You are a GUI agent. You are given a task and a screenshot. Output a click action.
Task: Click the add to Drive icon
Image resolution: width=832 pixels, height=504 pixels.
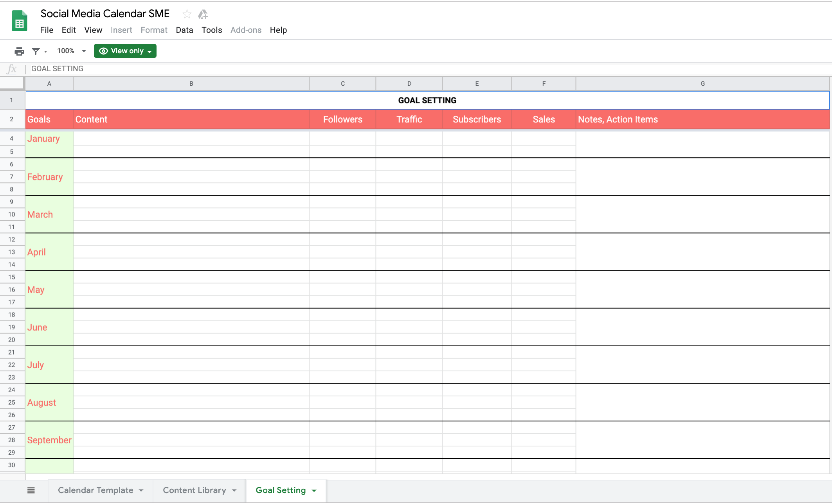tap(203, 14)
